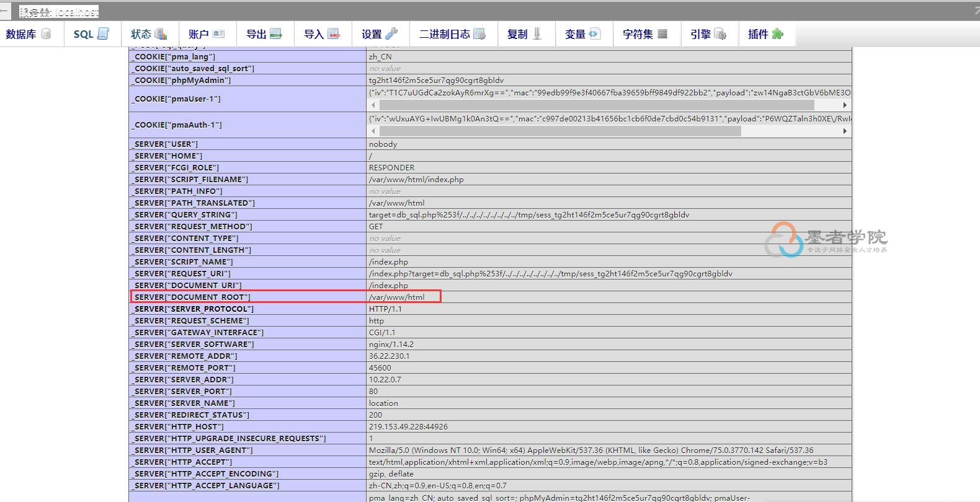The height and width of the screenshot is (502, 980).
Task: Click the import icon
Action: coord(334,33)
